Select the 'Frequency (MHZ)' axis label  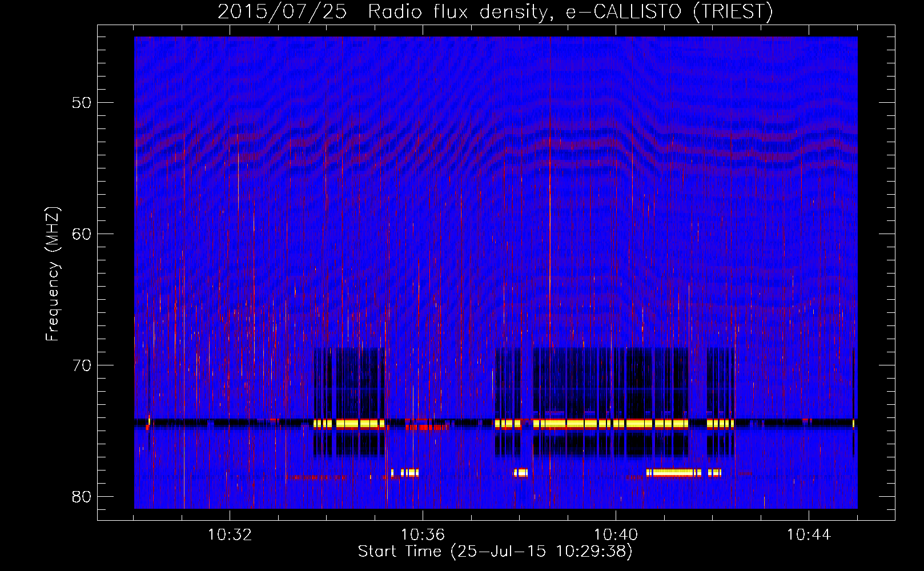(x=53, y=274)
